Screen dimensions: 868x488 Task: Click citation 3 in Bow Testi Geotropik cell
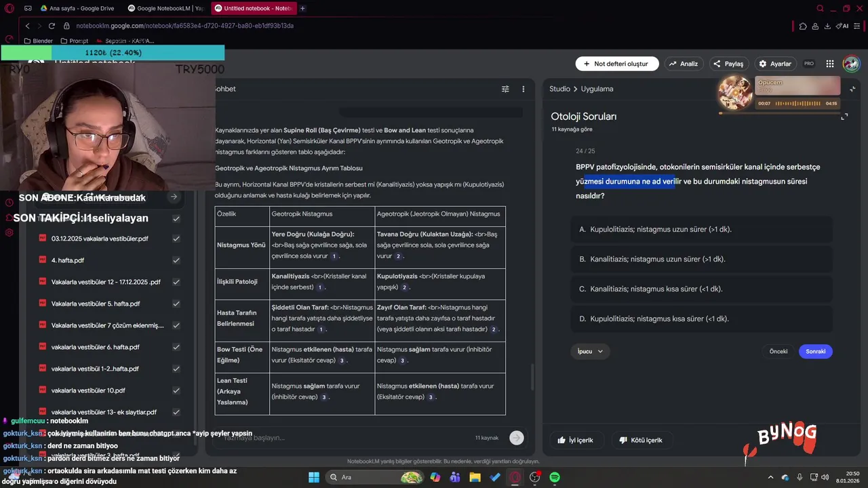[342, 361]
